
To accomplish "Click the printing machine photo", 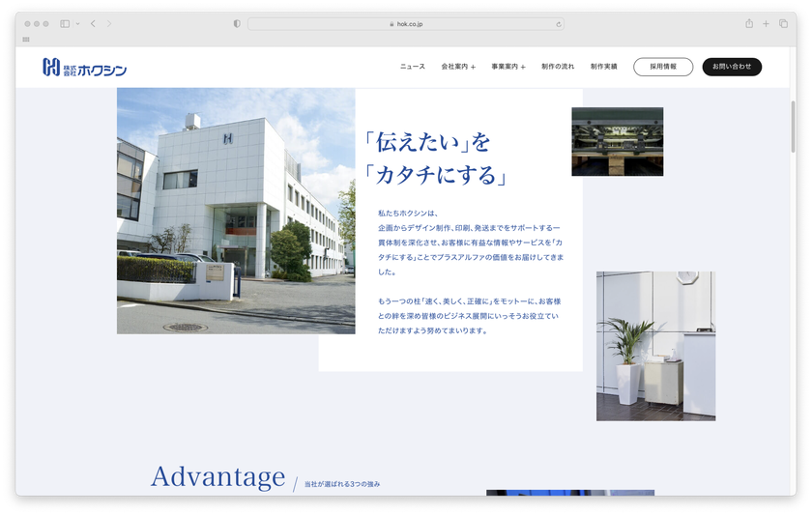I will coord(618,141).
